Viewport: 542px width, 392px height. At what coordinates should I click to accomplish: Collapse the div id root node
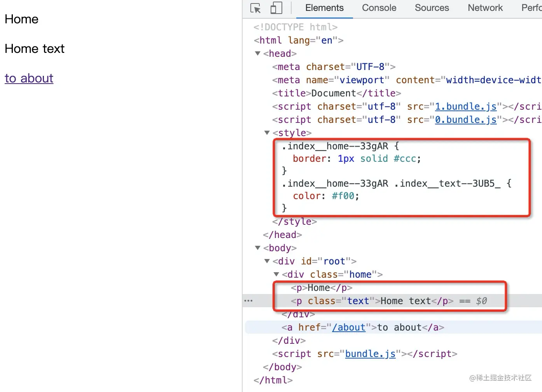pyautogui.click(x=267, y=261)
